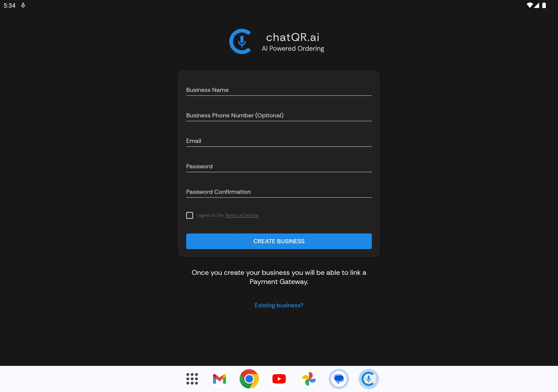Click the chatQR.ai microphone logo icon
Screen dimensions: 558x392
point(241,41)
